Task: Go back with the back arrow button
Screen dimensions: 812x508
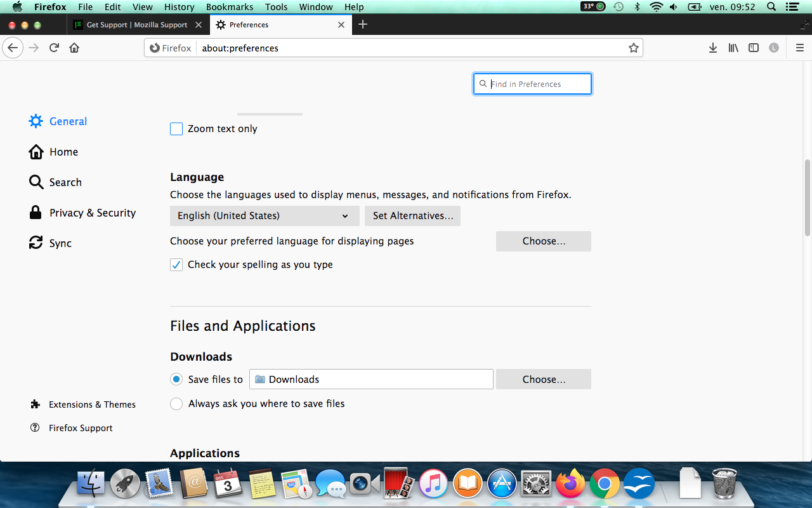Action: pyautogui.click(x=13, y=48)
